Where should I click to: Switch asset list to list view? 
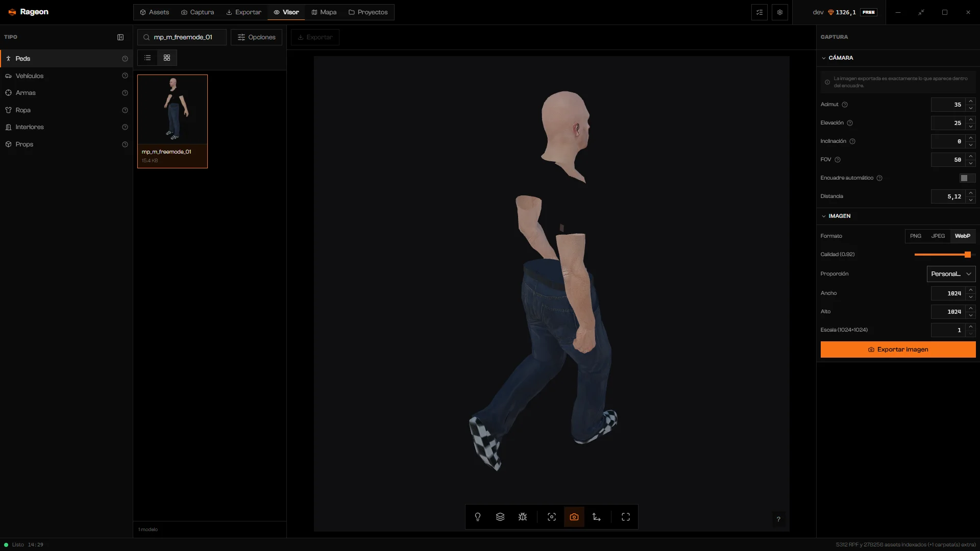[x=148, y=58]
